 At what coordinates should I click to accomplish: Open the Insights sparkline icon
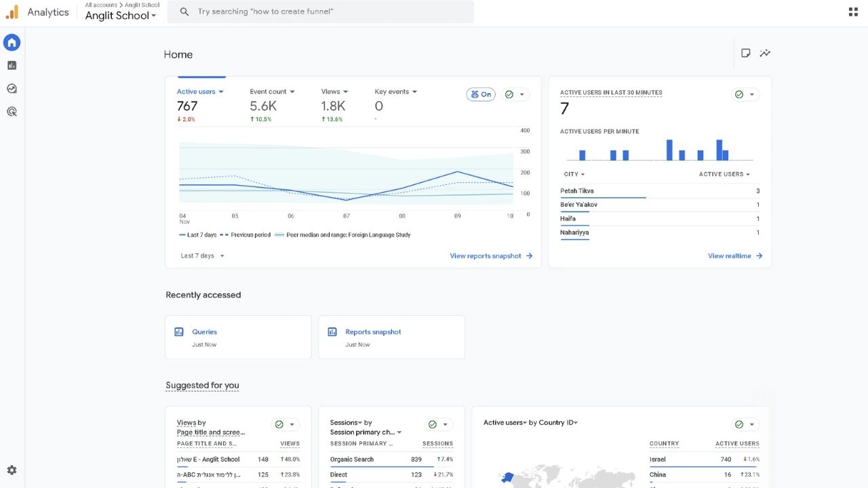(x=765, y=54)
